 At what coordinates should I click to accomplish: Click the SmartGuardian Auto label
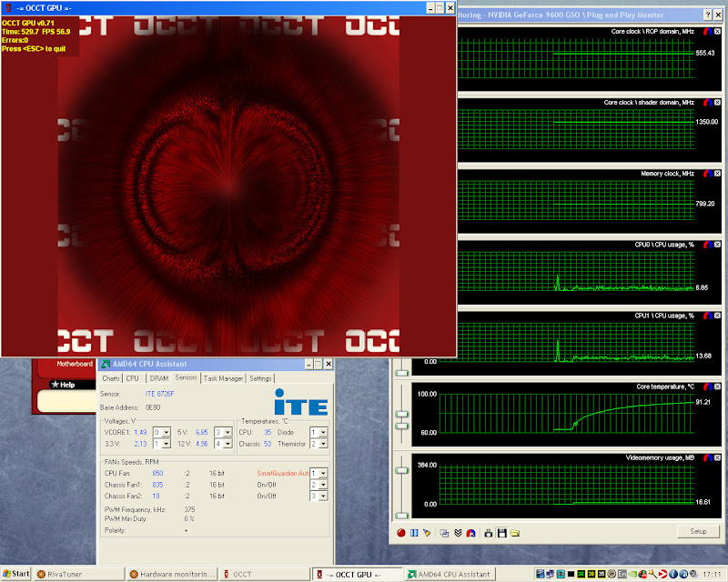point(283,473)
